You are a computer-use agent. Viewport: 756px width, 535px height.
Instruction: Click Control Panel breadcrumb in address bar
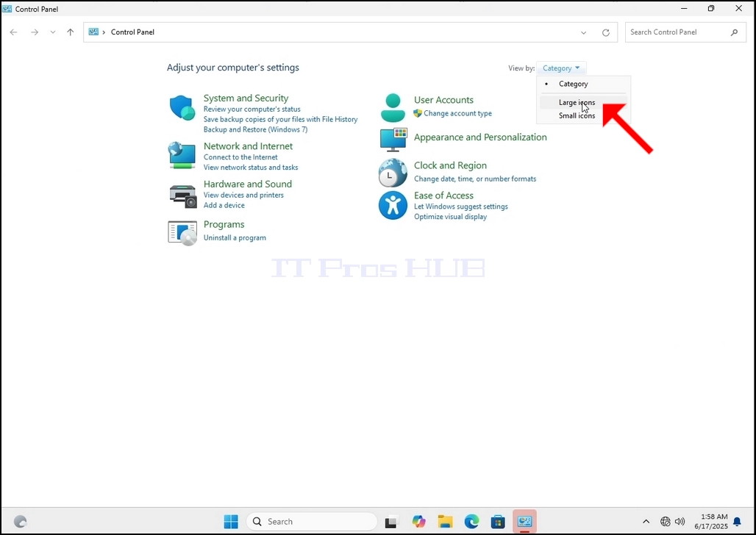coord(132,32)
